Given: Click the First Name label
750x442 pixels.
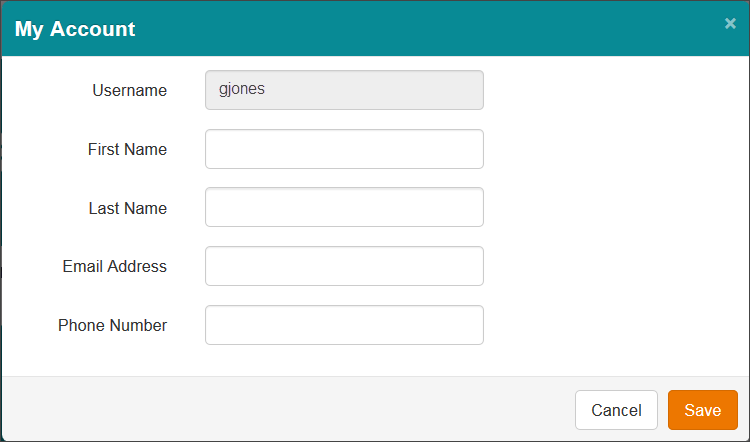Looking at the screenshot, I should click(127, 149).
